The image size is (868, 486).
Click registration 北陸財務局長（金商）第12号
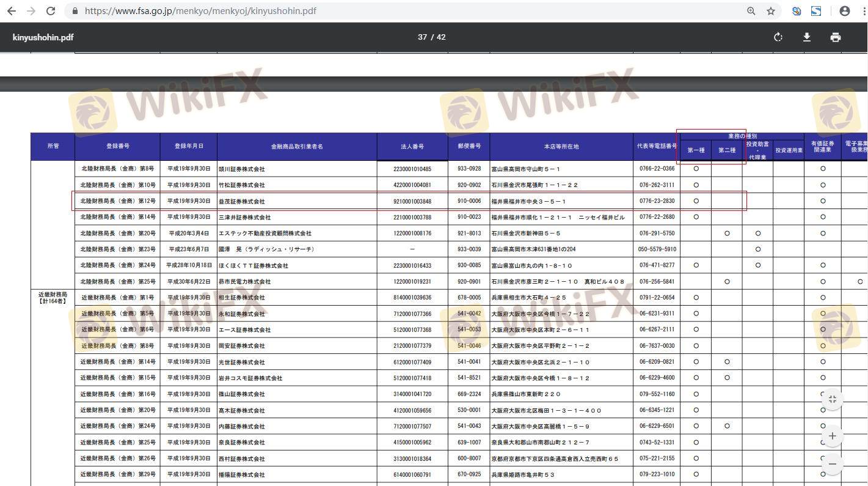tap(118, 201)
